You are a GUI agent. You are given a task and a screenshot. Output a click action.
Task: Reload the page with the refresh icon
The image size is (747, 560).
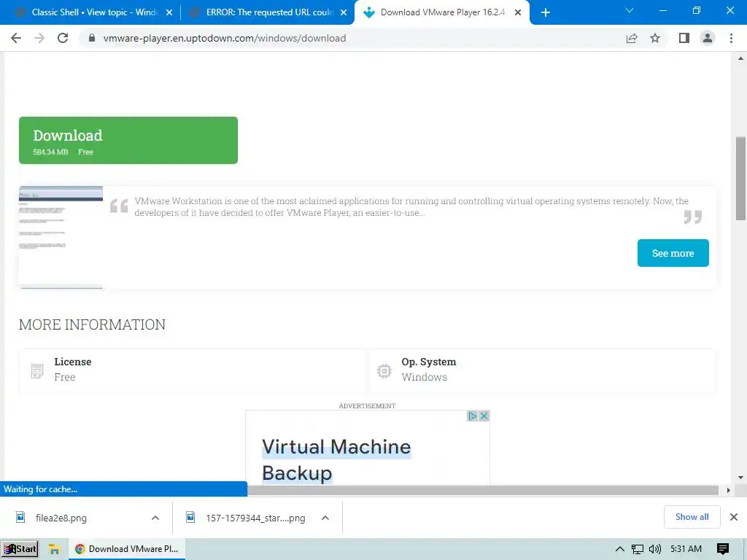pos(63,38)
